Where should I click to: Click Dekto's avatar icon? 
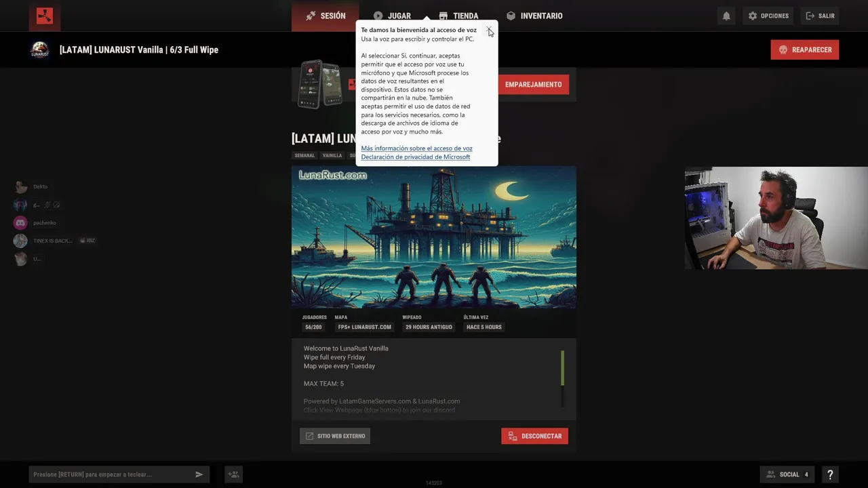coord(20,187)
